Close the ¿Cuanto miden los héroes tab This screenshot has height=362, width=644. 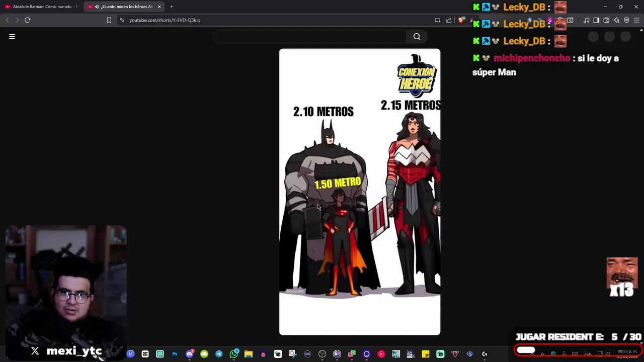point(159,7)
